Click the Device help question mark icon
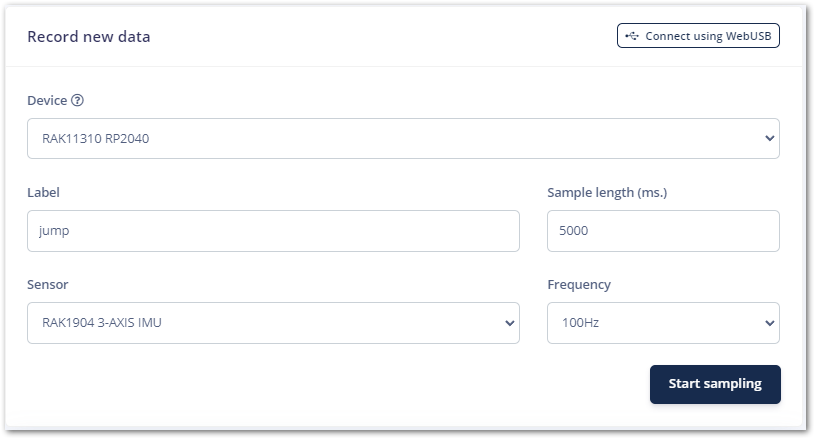 pyautogui.click(x=78, y=100)
